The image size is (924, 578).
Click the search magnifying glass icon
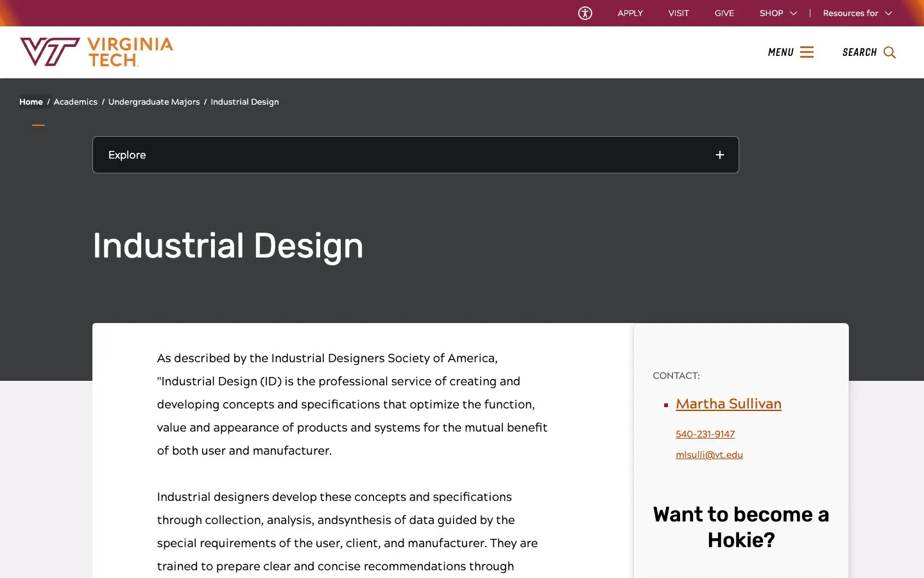click(x=889, y=52)
